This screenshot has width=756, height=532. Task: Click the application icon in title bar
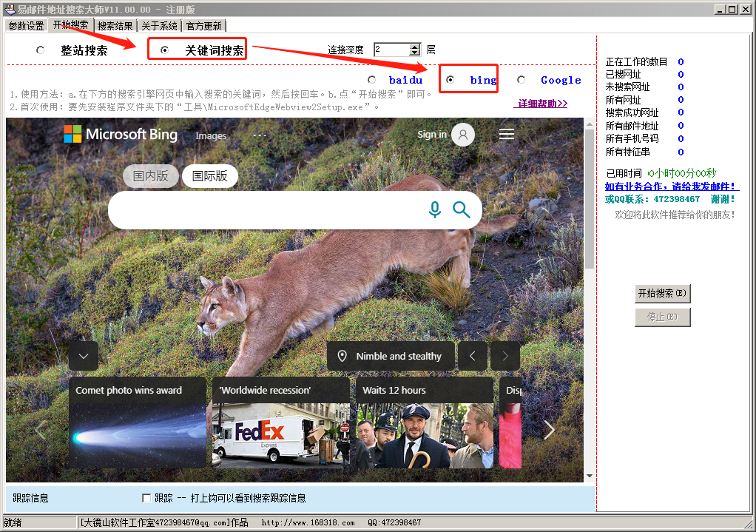click(x=10, y=9)
